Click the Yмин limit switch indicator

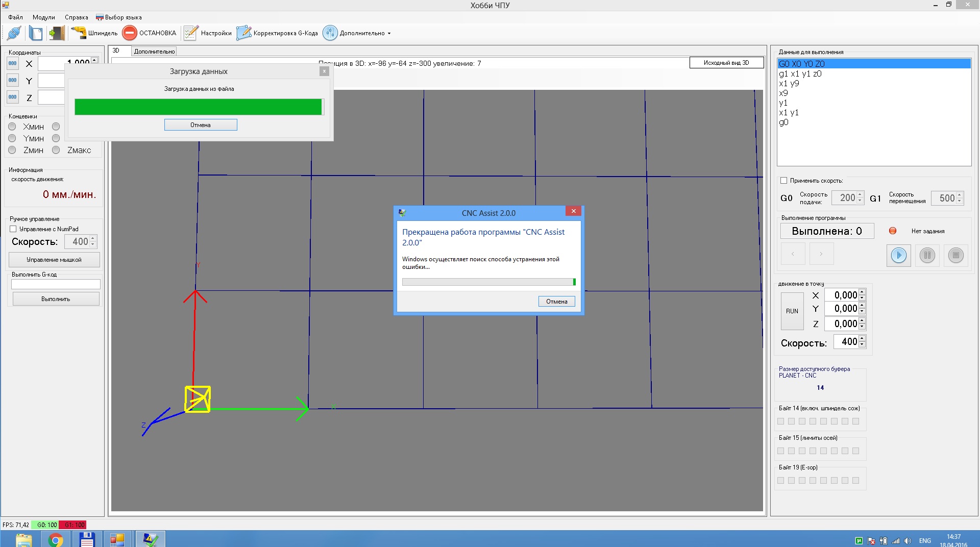click(12, 138)
